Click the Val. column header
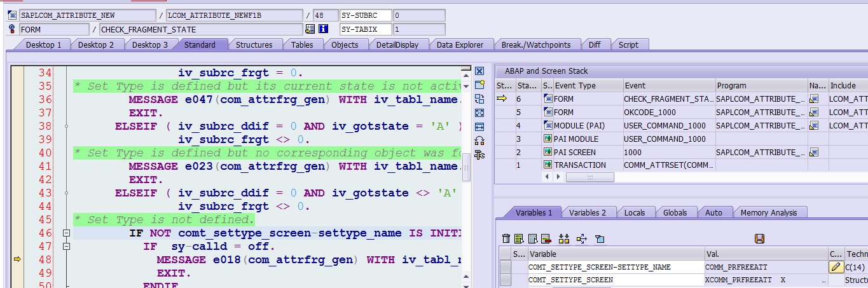 point(766,254)
